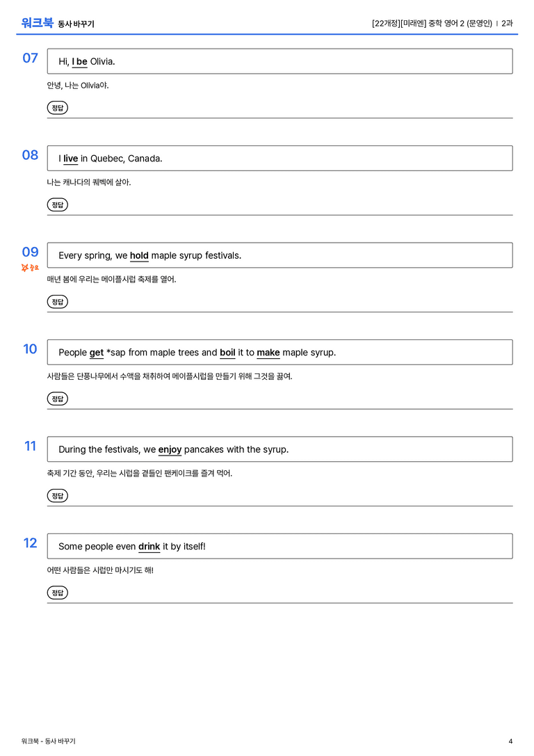The height and width of the screenshot is (756, 534).
Task: Click the blue 워크북 logo text
Action: tap(37, 23)
